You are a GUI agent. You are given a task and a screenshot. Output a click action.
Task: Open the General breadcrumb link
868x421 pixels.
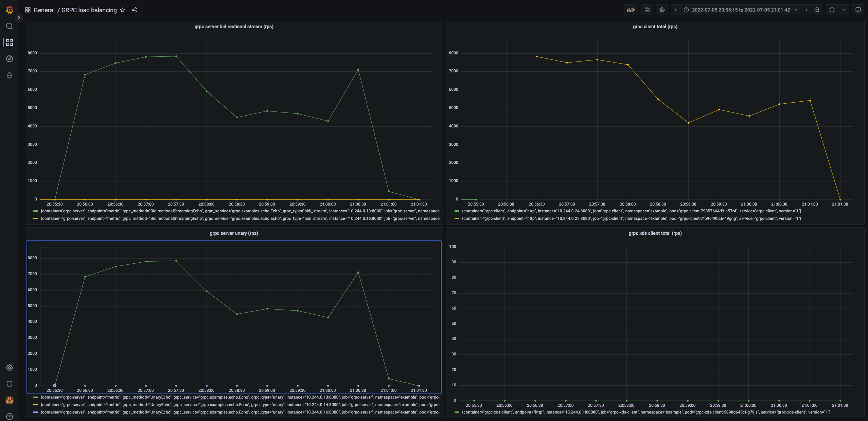click(45, 10)
